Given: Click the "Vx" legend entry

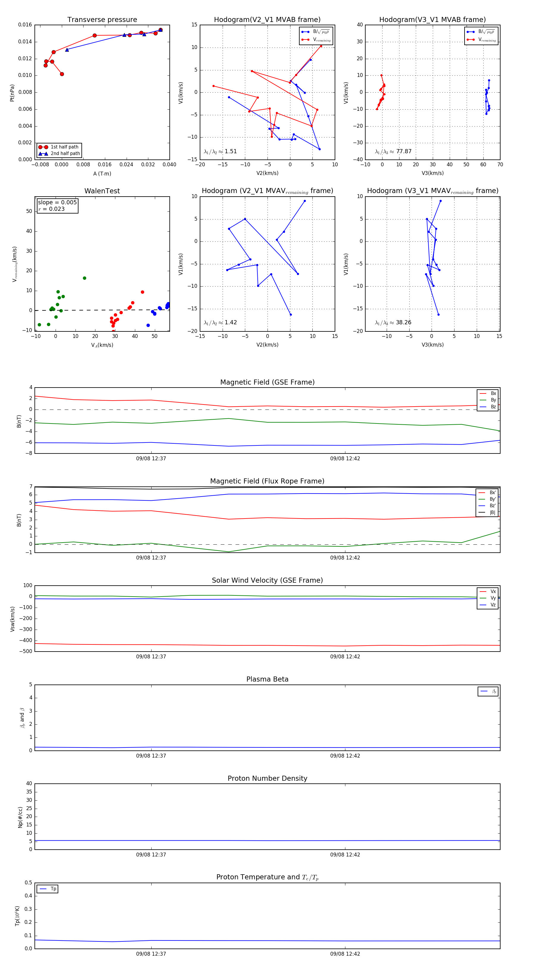Looking at the screenshot, I should click(488, 591).
